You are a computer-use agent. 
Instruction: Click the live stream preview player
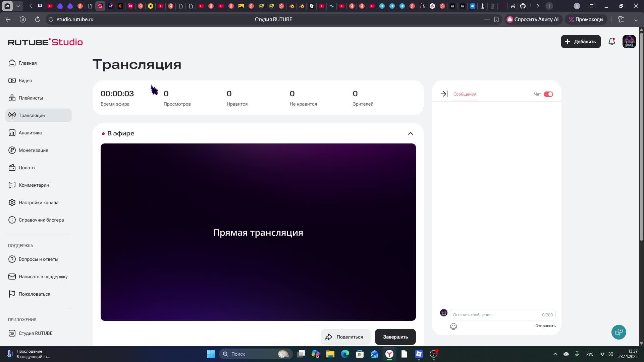coord(258,232)
